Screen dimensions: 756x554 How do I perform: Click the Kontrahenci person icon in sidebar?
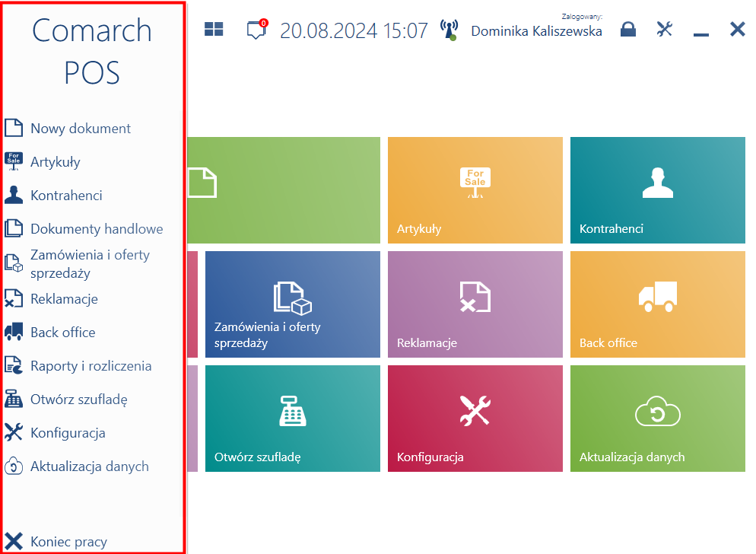[x=14, y=195]
